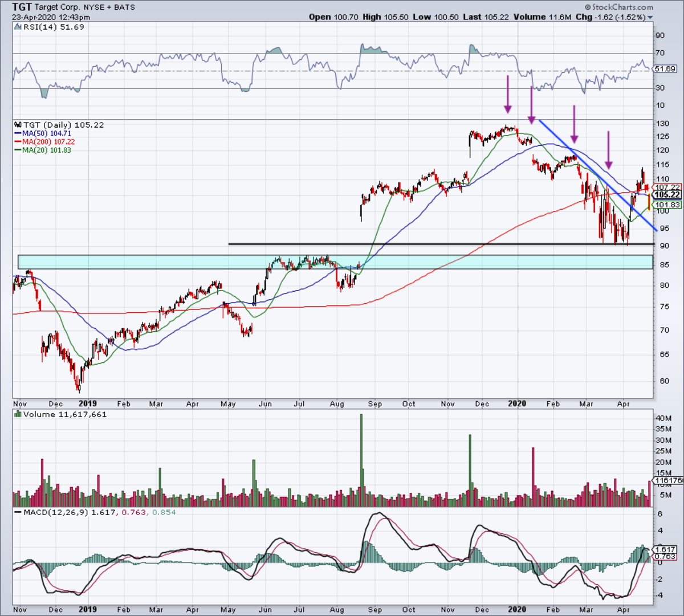This screenshot has width=684, height=616.
Task: Click the 30 level on RSI axis
Action: click(x=659, y=88)
